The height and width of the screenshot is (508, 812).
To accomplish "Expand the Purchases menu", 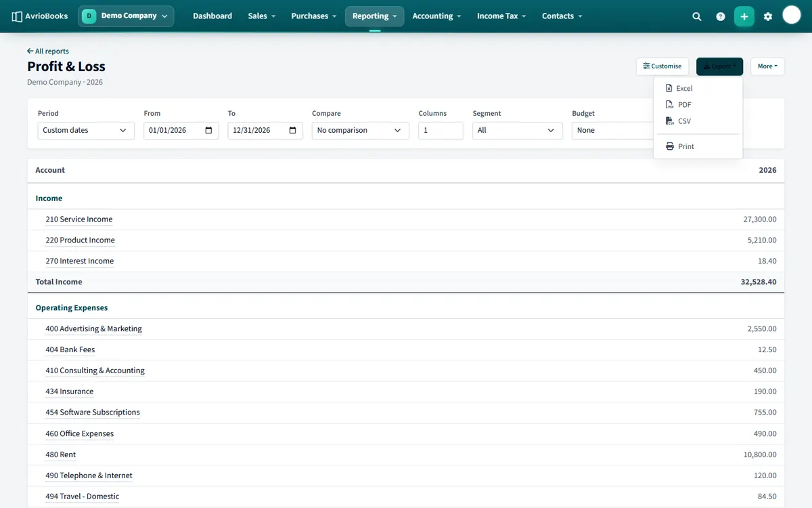I will pyautogui.click(x=313, y=16).
